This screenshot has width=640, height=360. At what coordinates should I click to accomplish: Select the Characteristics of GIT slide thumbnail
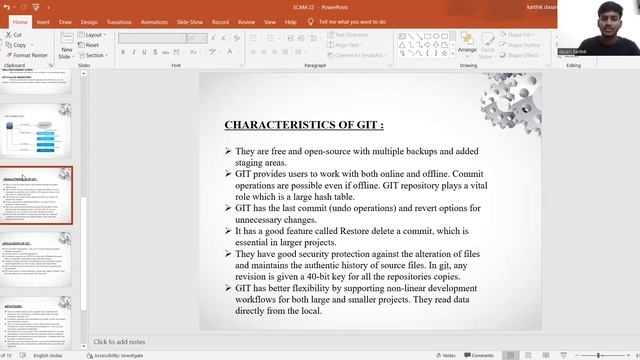coord(36,195)
